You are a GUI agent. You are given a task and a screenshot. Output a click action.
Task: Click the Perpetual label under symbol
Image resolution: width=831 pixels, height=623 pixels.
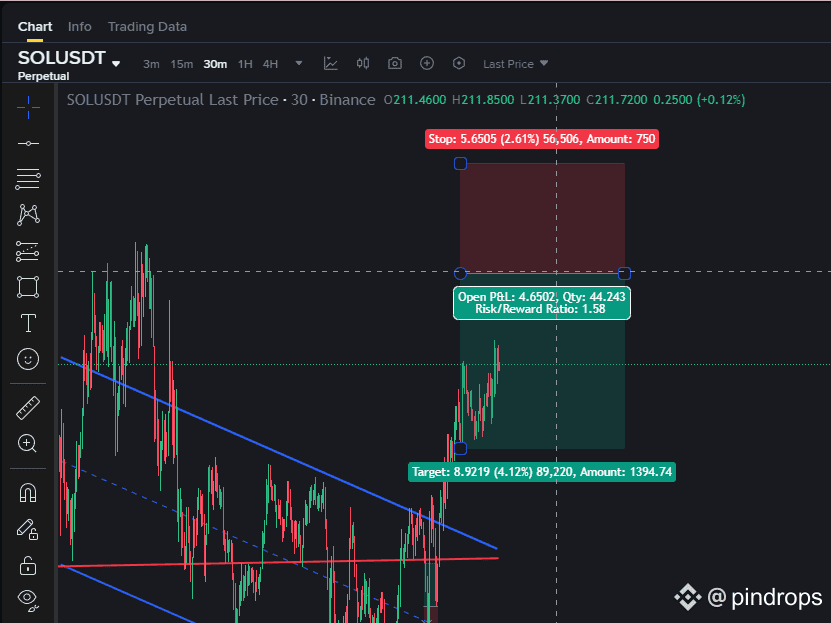[43, 76]
